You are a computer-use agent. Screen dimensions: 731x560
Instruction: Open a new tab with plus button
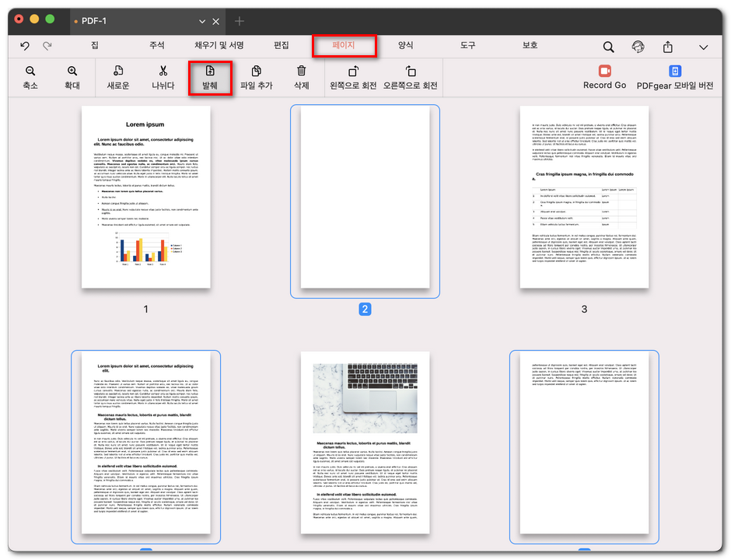[240, 21]
